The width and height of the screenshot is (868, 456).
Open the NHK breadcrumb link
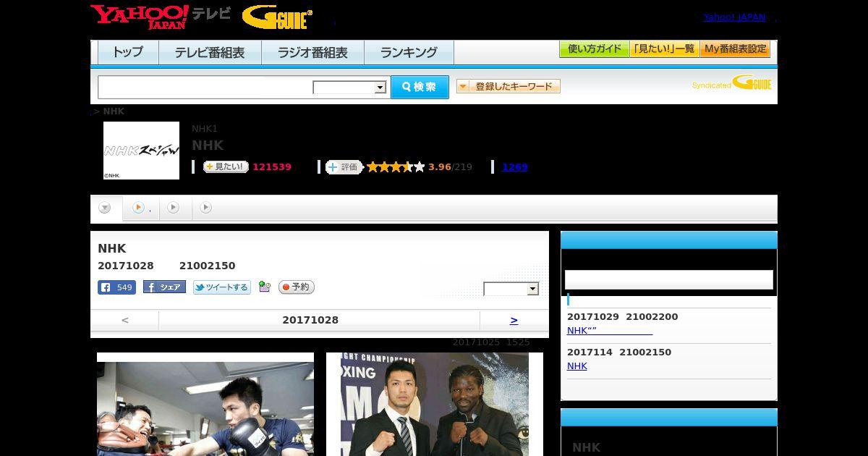tap(114, 111)
